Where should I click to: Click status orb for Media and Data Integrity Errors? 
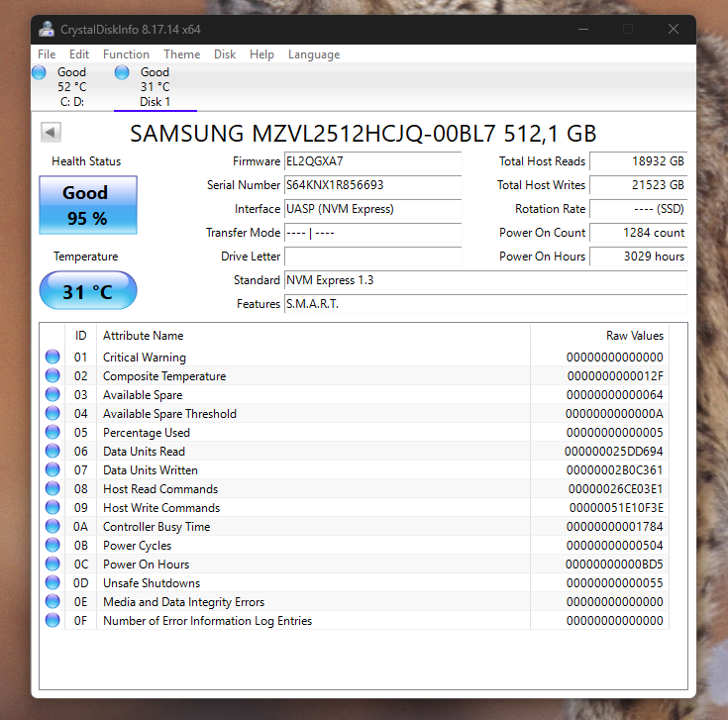click(52, 601)
